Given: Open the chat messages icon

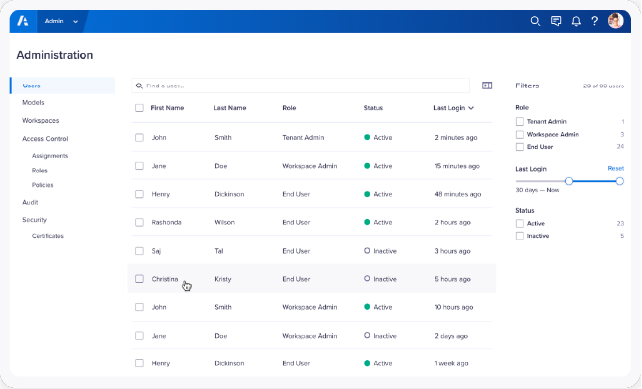Looking at the screenshot, I should point(556,21).
